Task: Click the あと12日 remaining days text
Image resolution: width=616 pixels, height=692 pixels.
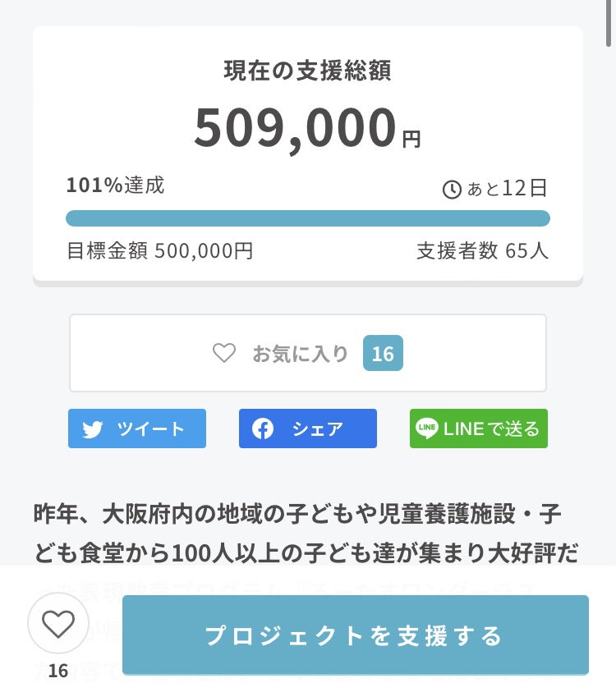Action: pos(507,189)
